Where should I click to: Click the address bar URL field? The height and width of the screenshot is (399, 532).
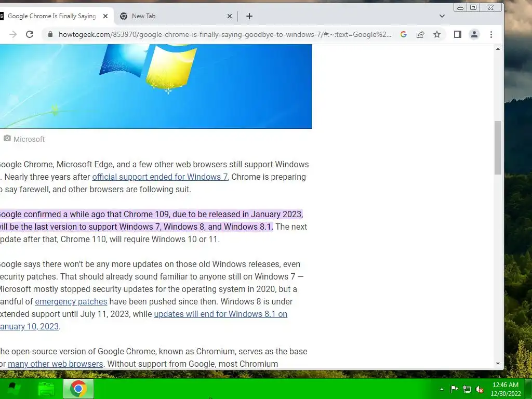(x=225, y=34)
